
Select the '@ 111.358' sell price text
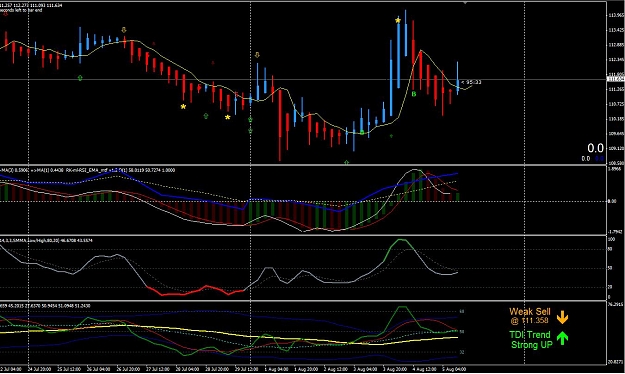[x=530, y=321]
